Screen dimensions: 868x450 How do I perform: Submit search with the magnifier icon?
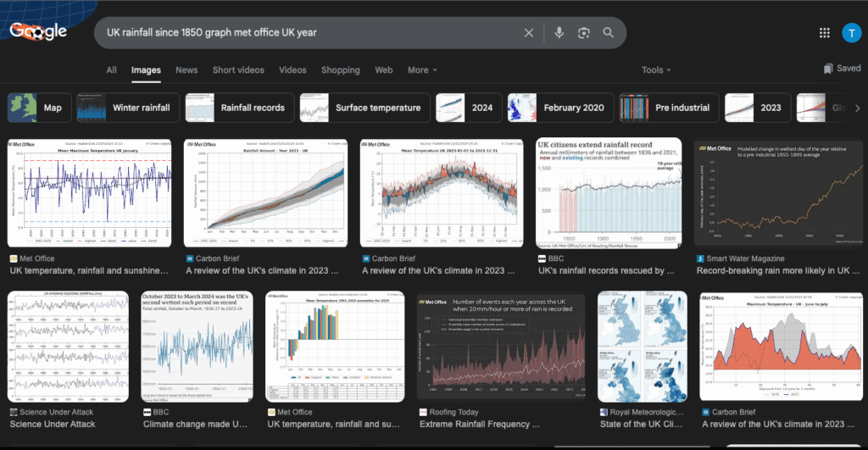tap(608, 33)
